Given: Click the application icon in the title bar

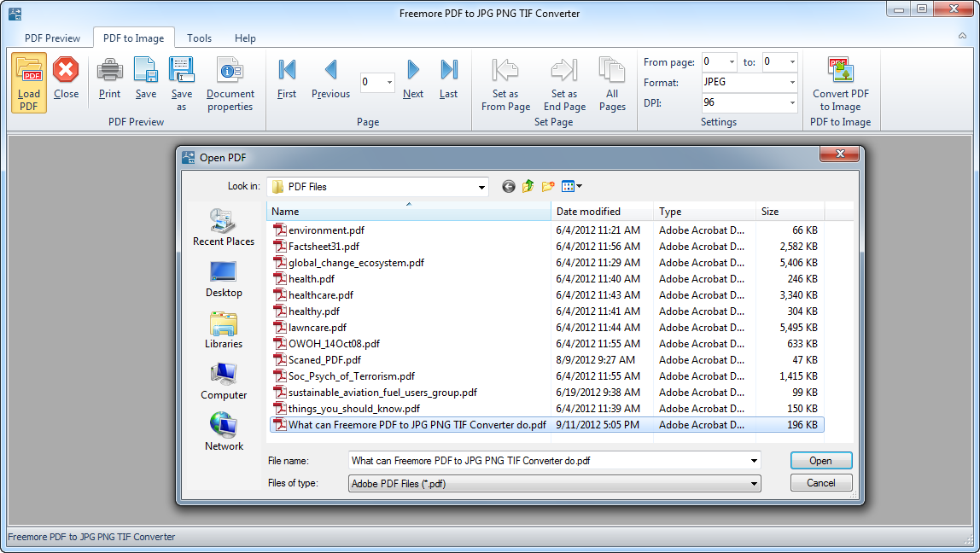Looking at the screenshot, I should pos(15,13).
